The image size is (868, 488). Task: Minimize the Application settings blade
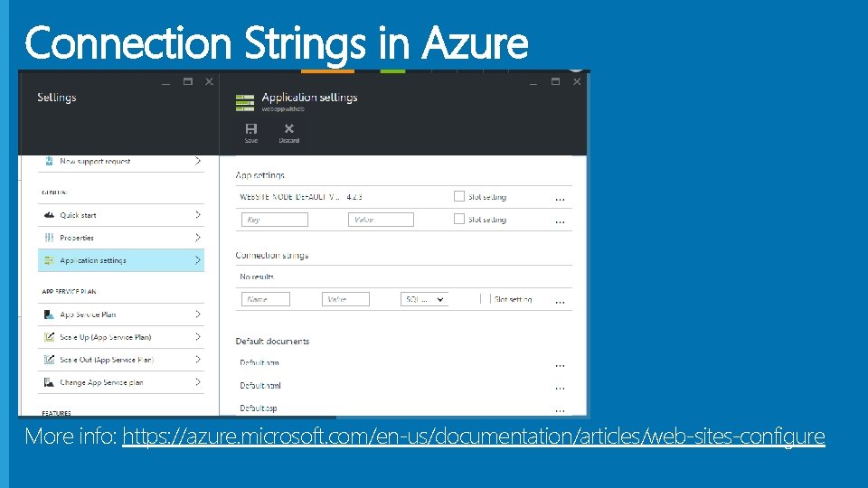533,83
